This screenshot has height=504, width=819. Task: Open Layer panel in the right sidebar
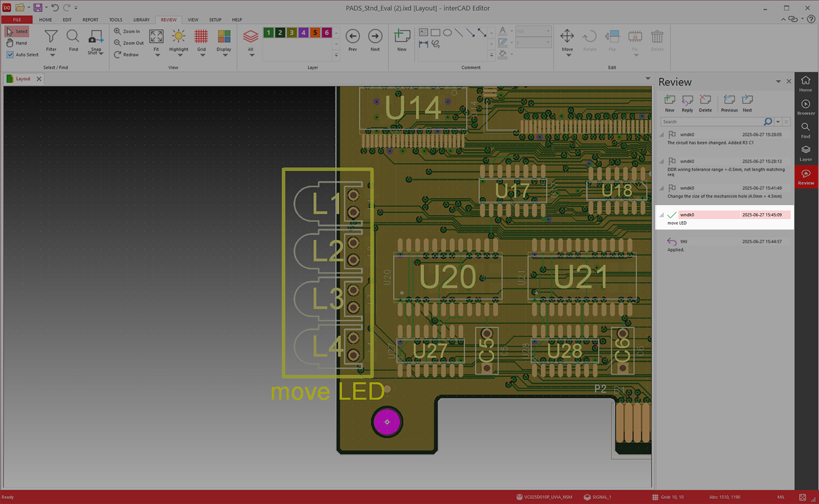[x=806, y=153]
